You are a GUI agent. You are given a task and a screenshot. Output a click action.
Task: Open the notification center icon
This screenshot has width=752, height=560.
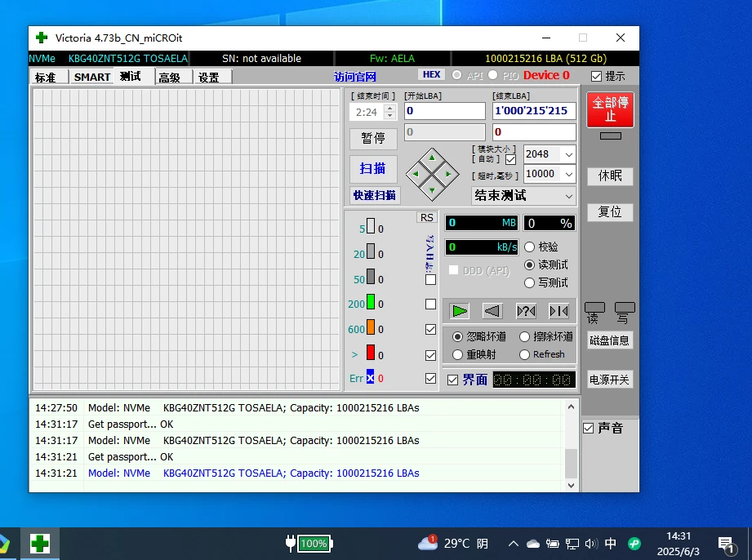point(727,544)
